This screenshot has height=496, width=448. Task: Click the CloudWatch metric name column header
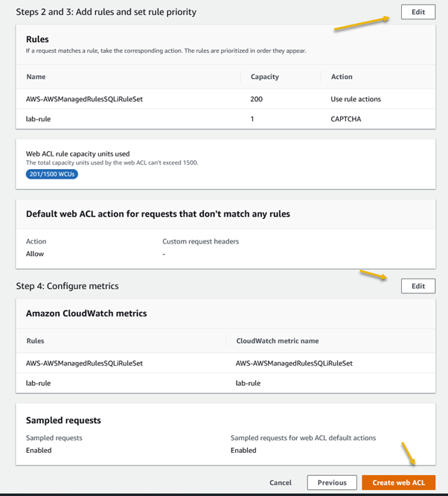tap(277, 341)
